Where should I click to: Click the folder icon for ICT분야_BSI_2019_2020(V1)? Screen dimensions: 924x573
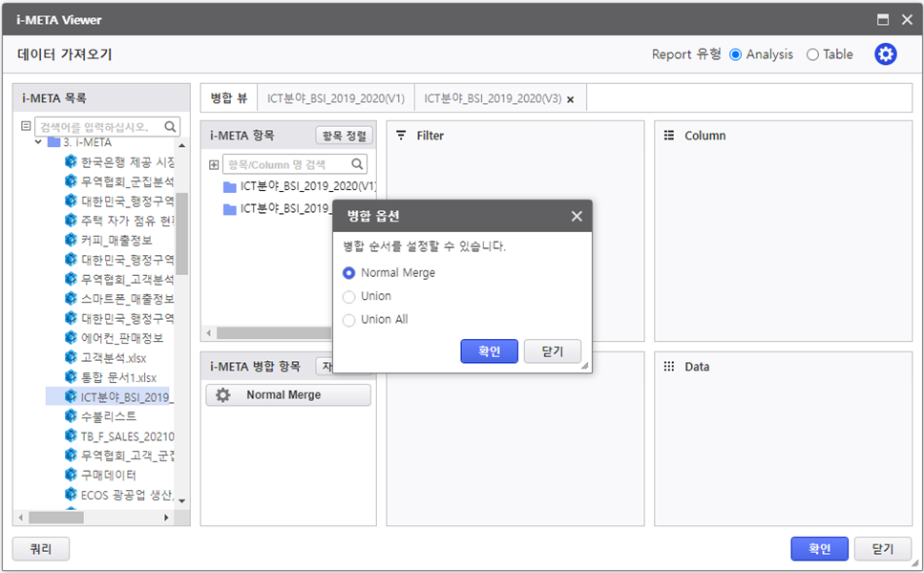[x=229, y=186]
